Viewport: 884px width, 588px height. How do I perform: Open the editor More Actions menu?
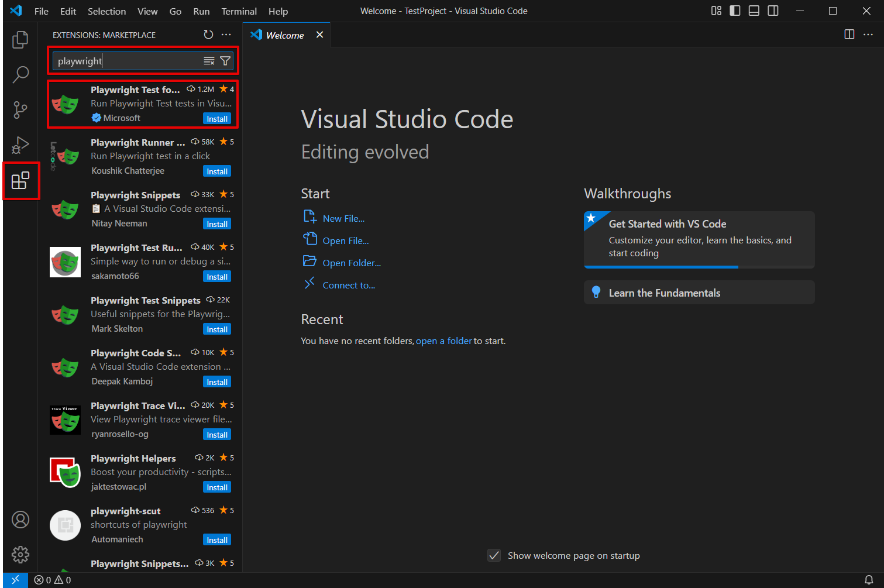click(x=868, y=35)
